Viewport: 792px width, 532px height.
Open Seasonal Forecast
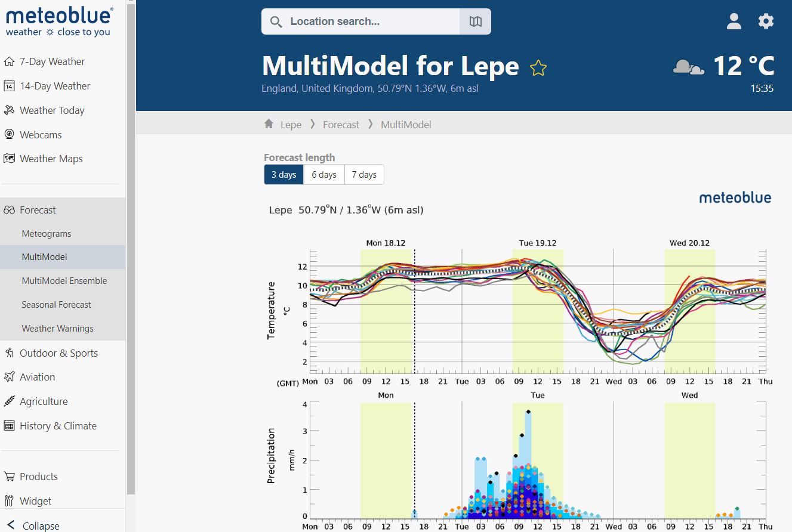57,304
